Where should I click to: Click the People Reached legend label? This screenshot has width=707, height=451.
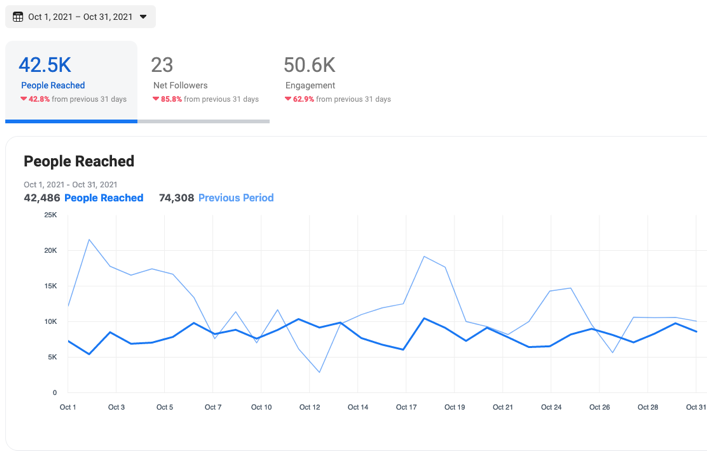[104, 198]
